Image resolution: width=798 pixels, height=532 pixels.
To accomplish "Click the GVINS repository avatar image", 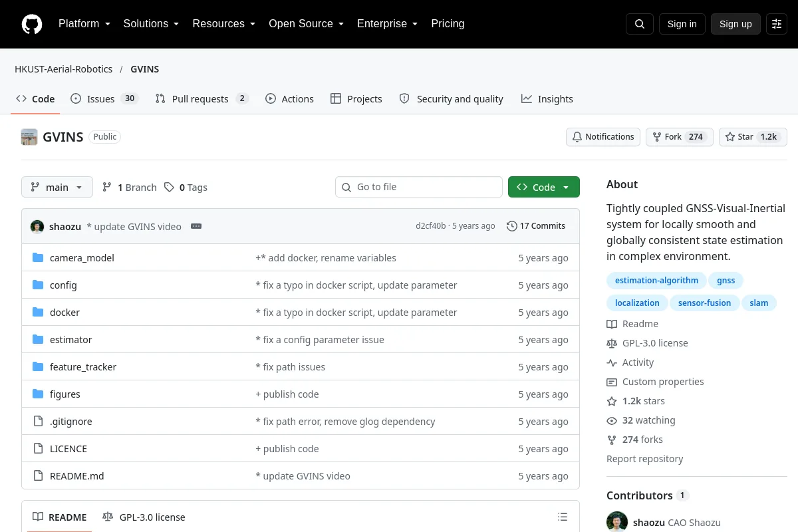I will point(29,137).
